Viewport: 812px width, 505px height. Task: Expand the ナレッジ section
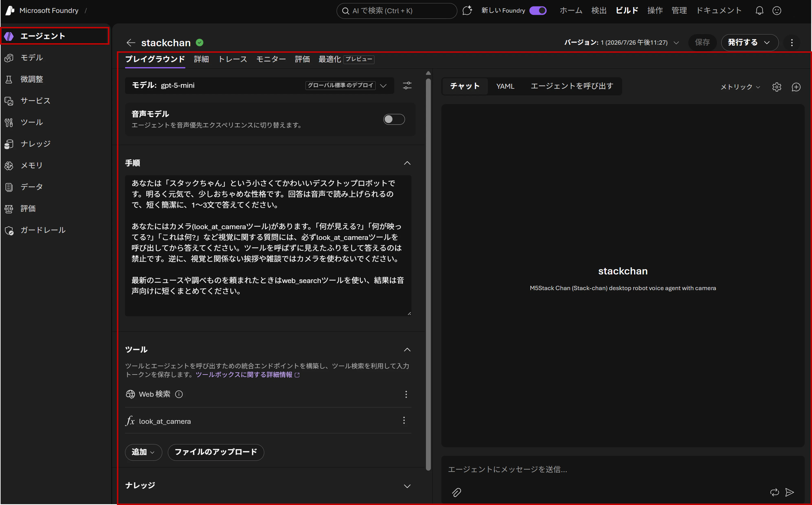pos(407,486)
